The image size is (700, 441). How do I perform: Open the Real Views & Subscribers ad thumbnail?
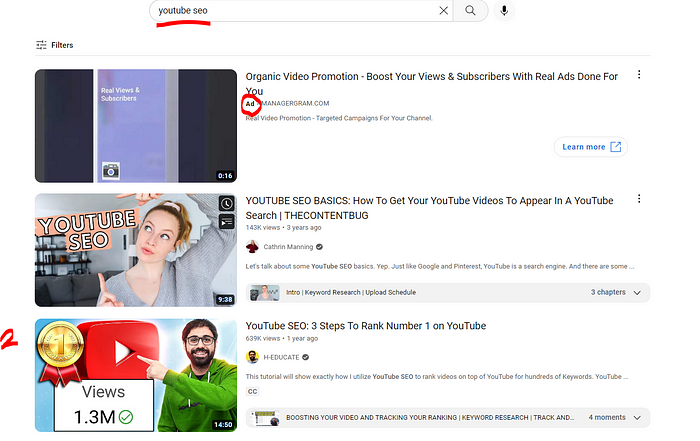136,125
